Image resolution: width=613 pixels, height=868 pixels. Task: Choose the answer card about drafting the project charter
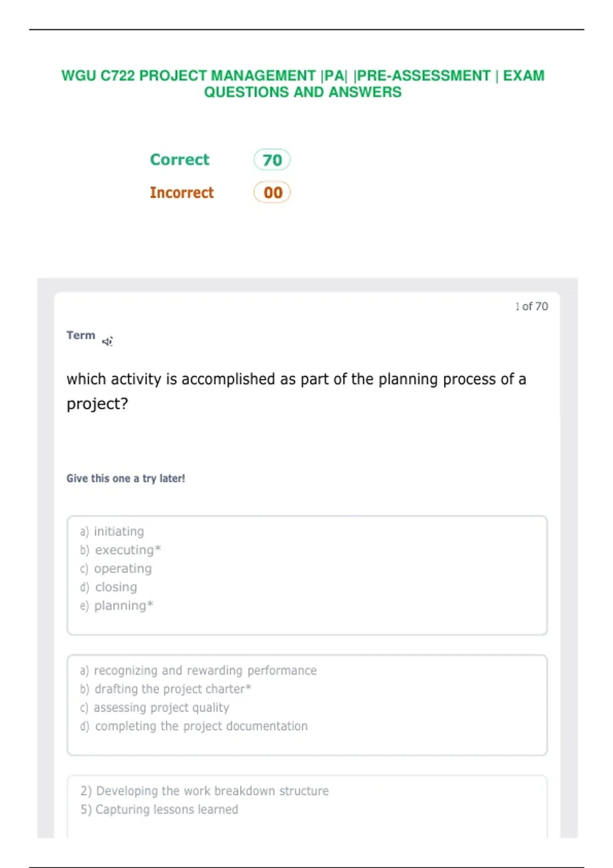[x=307, y=705]
